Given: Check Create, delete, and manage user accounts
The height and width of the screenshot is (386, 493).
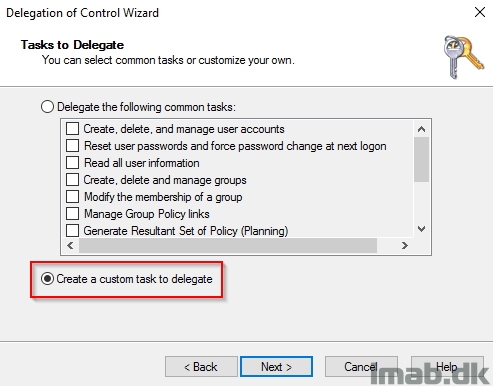Looking at the screenshot, I should click(x=72, y=129).
